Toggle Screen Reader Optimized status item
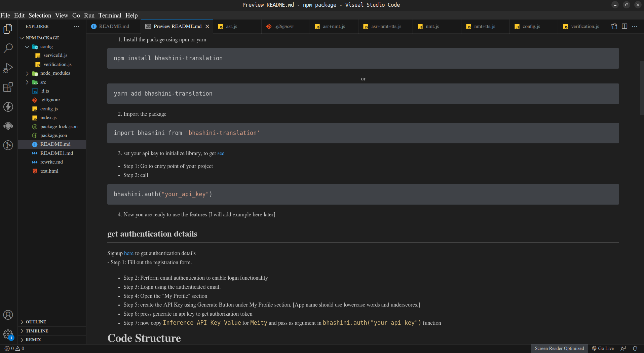 pos(559,349)
